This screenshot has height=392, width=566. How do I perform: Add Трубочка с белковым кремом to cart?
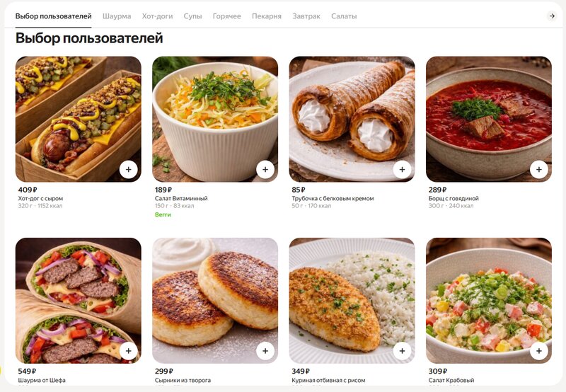(402, 169)
